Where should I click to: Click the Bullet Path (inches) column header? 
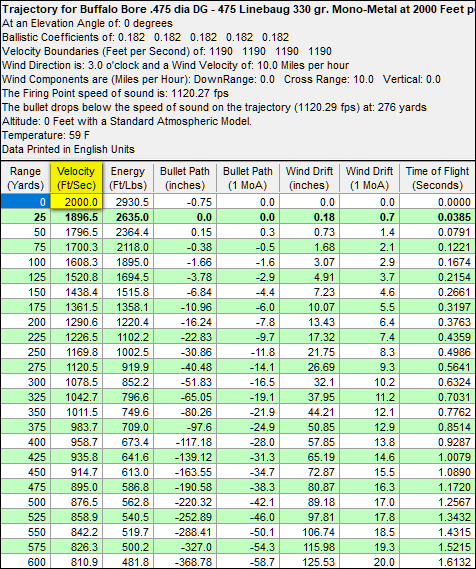pos(185,178)
